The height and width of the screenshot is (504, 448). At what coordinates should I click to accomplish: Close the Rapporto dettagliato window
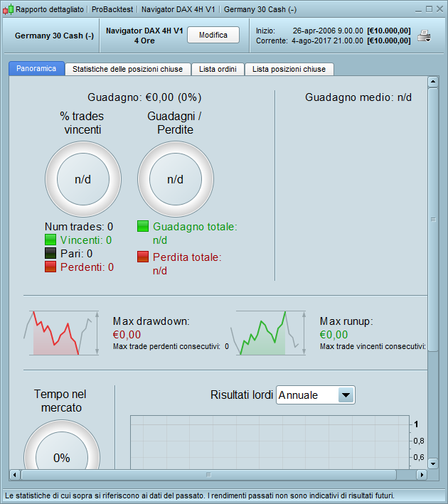439,9
